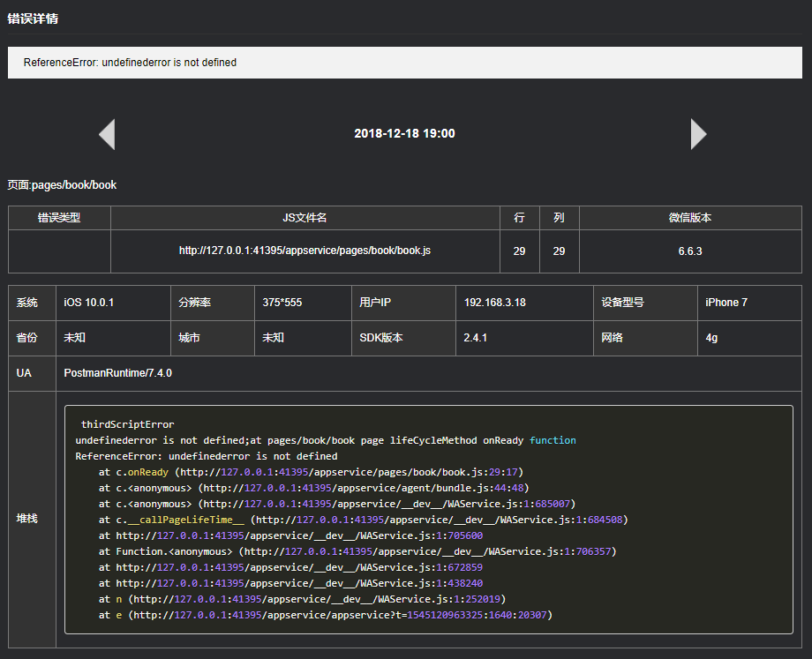Click the lifeCycleMethod onReady function line
This screenshot has width=812, height=659.
coord(326,440)
